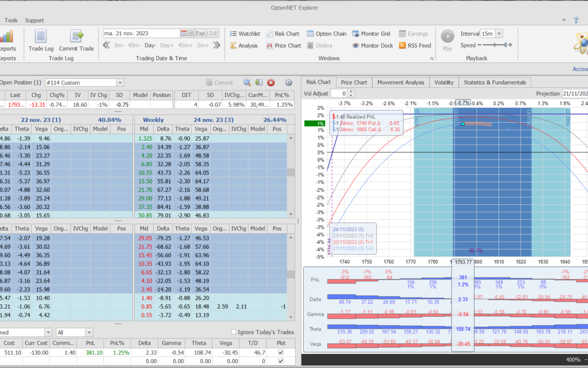Screen dimensions: 588x368
Task: Uncheck Plot box for 381.10 PnL row
Action: coord(280,353)
